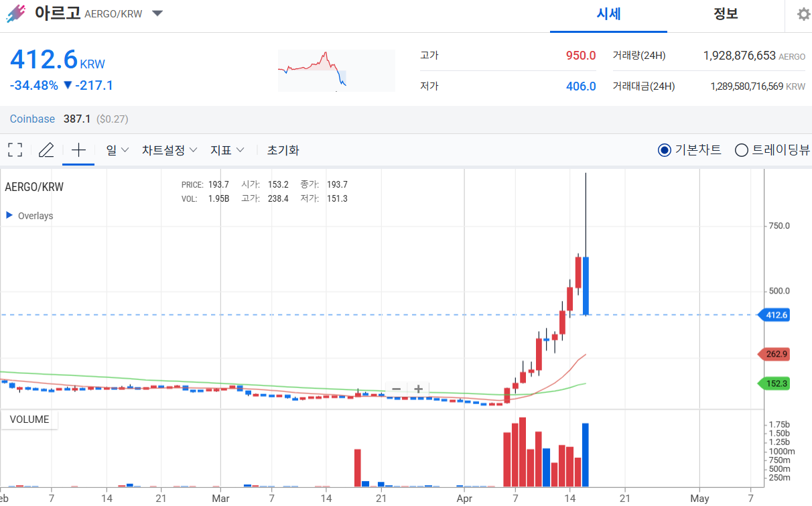
Task: Select the crosshair cursor tool
Action: [x=78, y=150]
